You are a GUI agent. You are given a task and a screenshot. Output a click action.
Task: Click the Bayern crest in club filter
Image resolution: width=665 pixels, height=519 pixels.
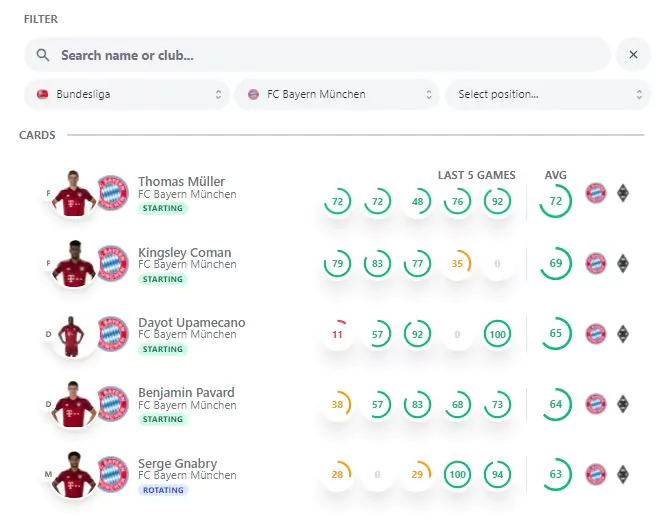[x=253, y=94]
